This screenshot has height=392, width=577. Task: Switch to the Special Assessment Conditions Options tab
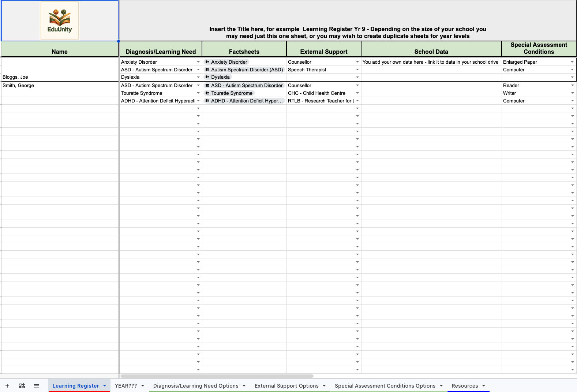point(385,386)
